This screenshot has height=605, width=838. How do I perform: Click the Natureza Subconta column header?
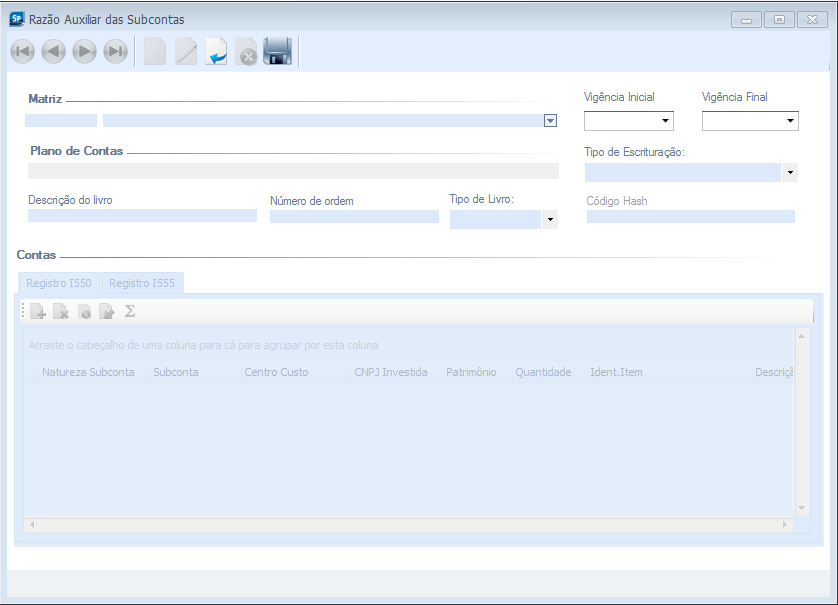tap(88, 372)
